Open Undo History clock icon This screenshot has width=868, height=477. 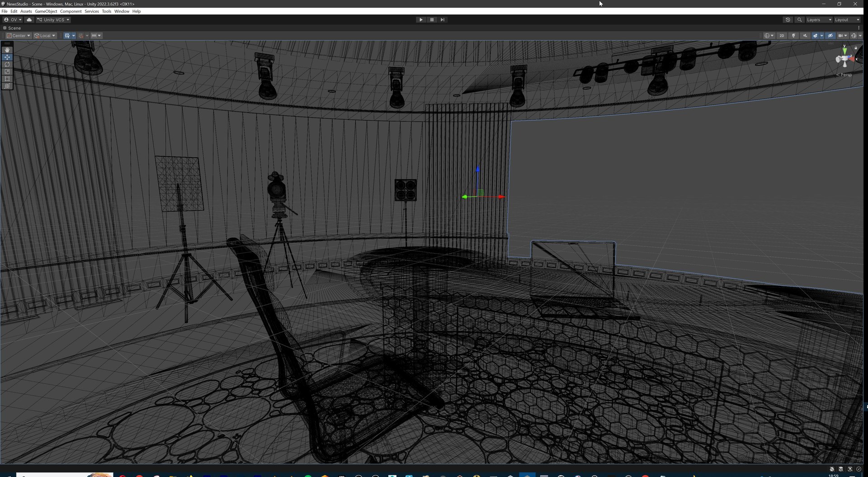coord(788,20)
